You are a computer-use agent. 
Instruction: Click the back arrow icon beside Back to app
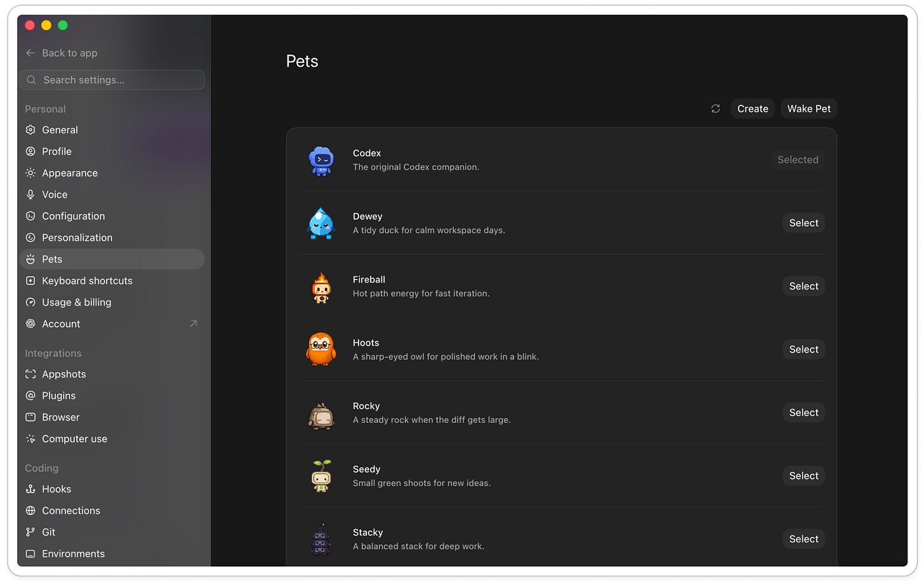coord(30,53)
